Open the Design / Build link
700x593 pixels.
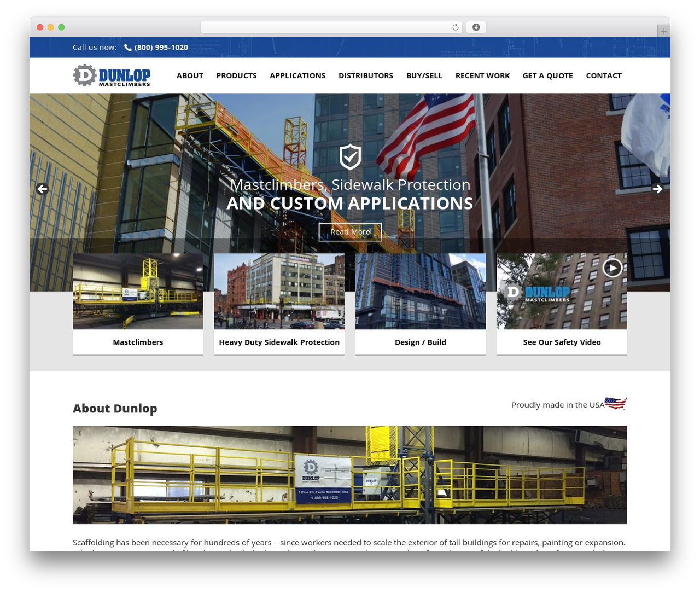(421, 342)
